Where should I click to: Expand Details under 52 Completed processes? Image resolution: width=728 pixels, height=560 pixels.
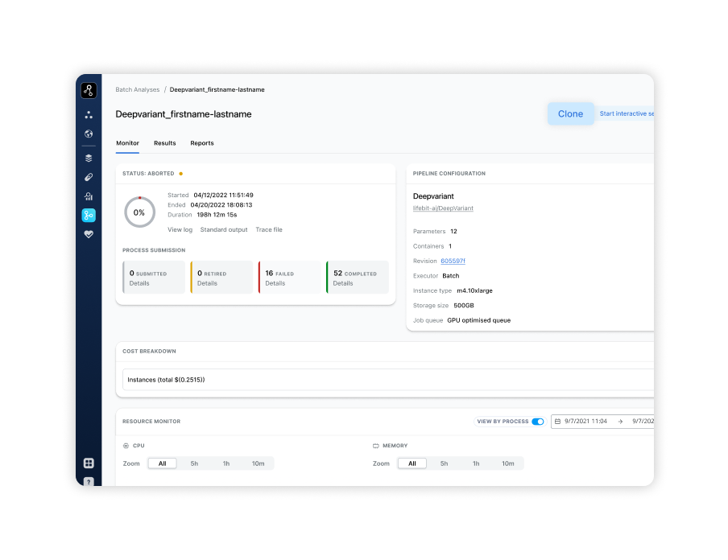tap(343, 283)
